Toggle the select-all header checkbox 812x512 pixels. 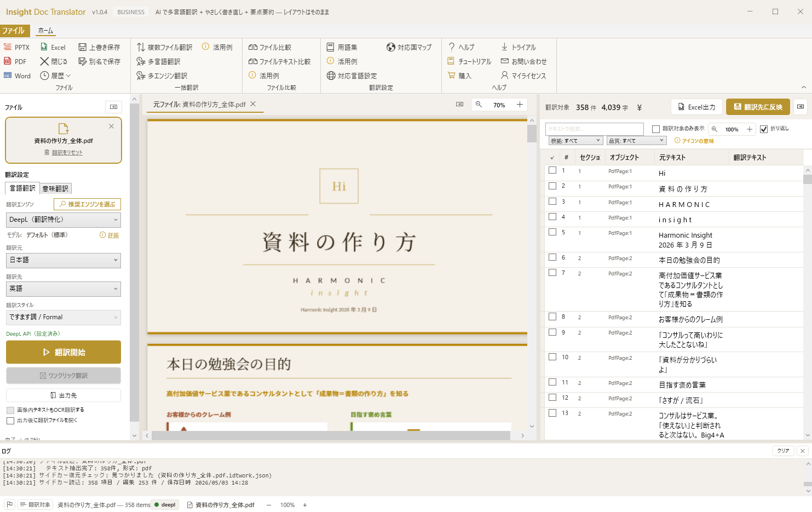coord(552,158)
